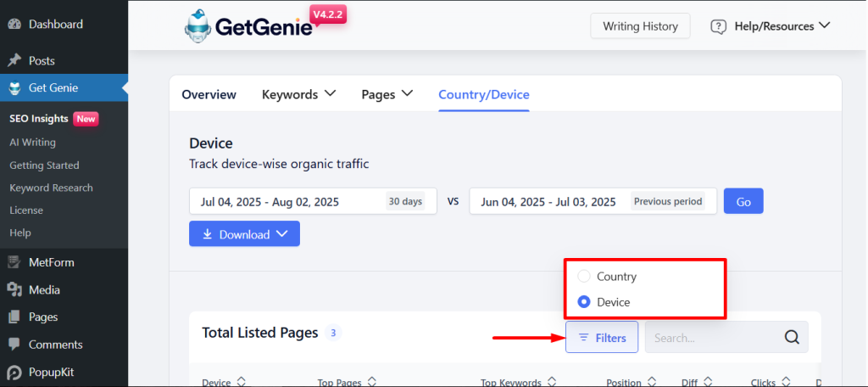This screenshot has height=387, width=868.
Task: Click the New badge beside SEO Insights
Action: pos(86,119)
